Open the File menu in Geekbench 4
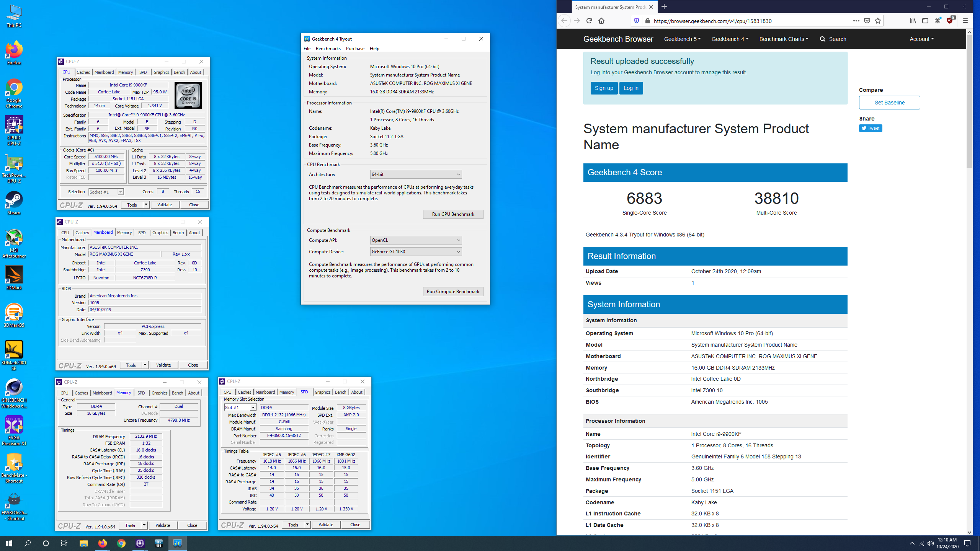Screen dimensions: 980x551 (x=307, y=48)
